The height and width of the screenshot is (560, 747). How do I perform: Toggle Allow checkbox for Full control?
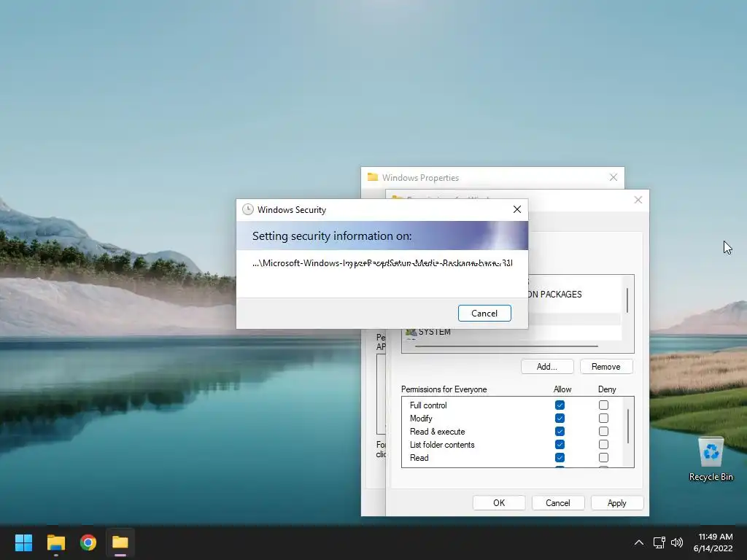click(560, 405)
